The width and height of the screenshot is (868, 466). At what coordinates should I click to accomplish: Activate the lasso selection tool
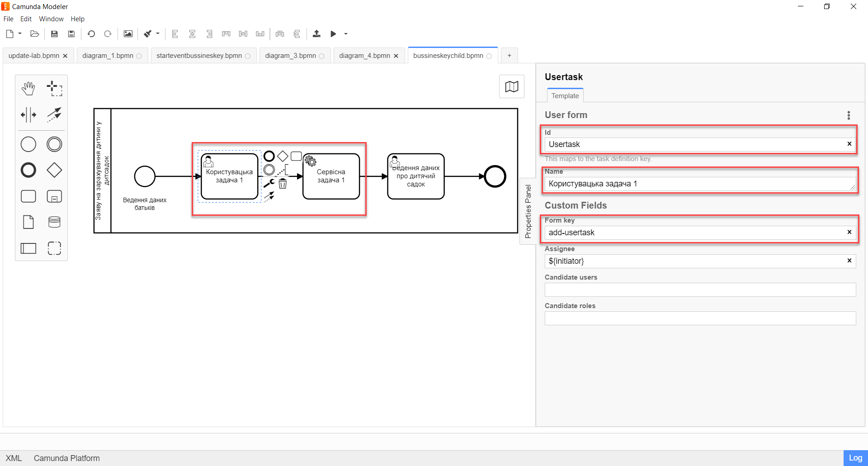54,89
